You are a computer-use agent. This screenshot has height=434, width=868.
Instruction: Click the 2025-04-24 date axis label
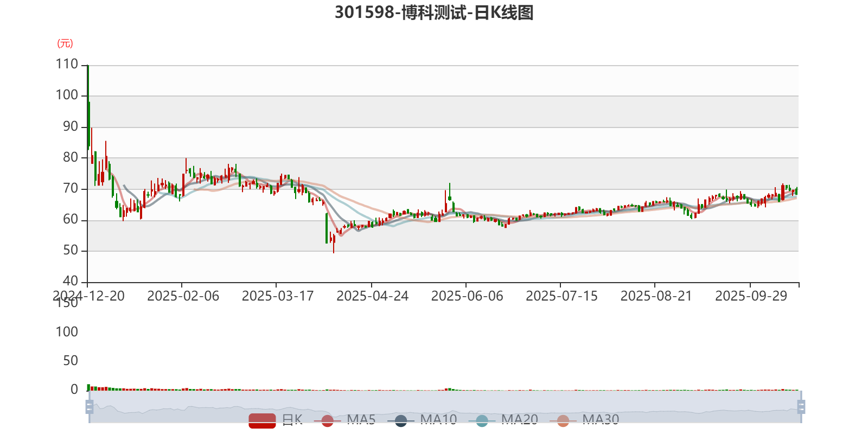(373, 296)
